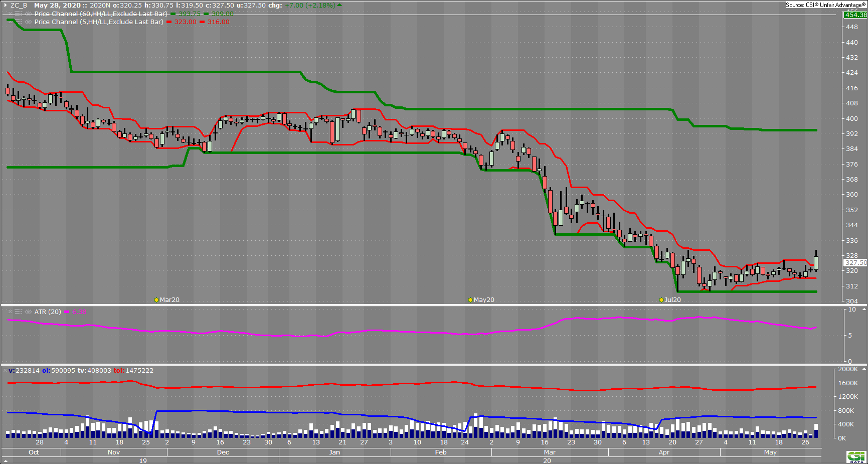Click the ATR (20) indicator label
The image size is (868, 464).
pos(48,312)
